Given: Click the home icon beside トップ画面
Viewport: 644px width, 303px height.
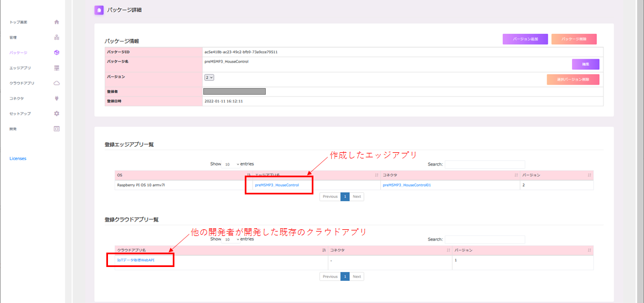Looking at the screenshot, I should 56,22.
